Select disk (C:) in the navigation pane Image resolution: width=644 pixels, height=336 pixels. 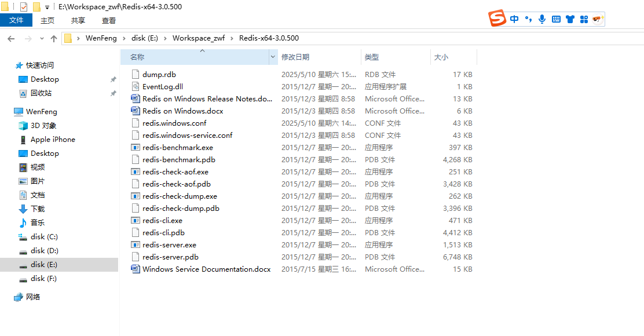point(44,237)
